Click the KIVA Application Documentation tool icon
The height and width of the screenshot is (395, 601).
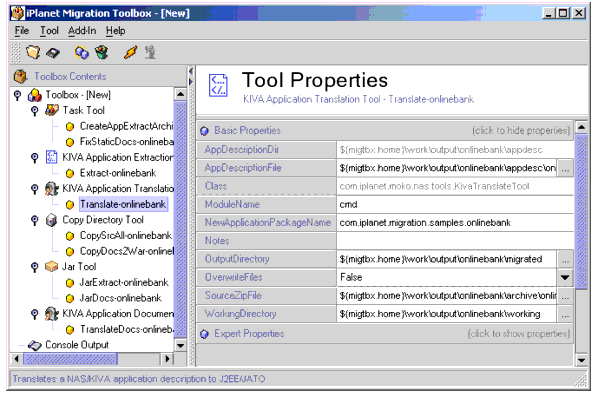point(51,313)
